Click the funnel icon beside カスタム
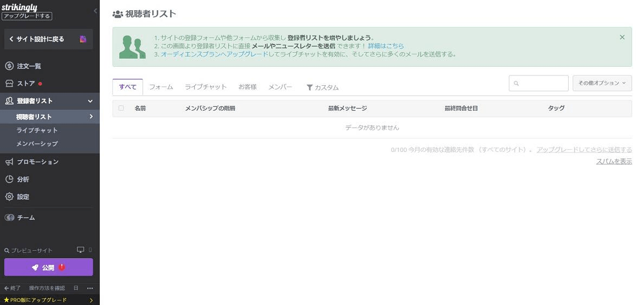The image size is (644, 305). coord(310,87)
